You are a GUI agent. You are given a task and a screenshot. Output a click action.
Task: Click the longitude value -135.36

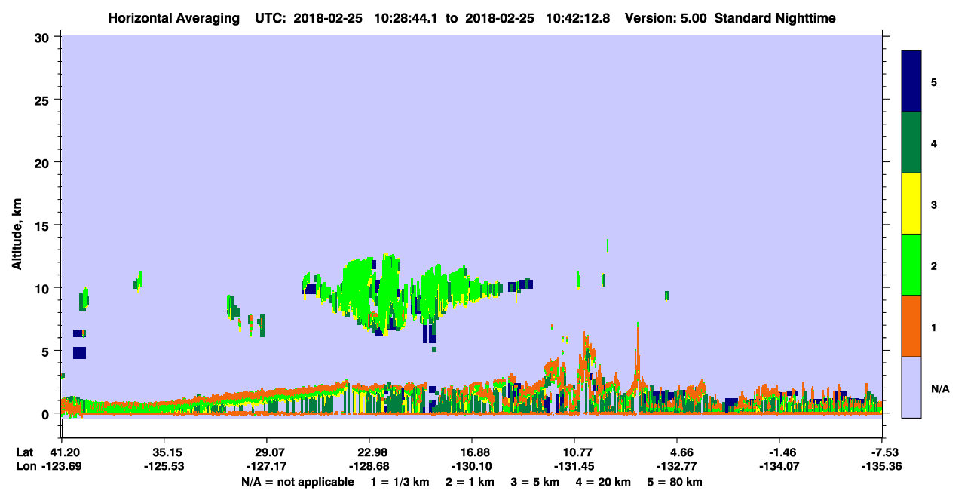tap(882, 466)
